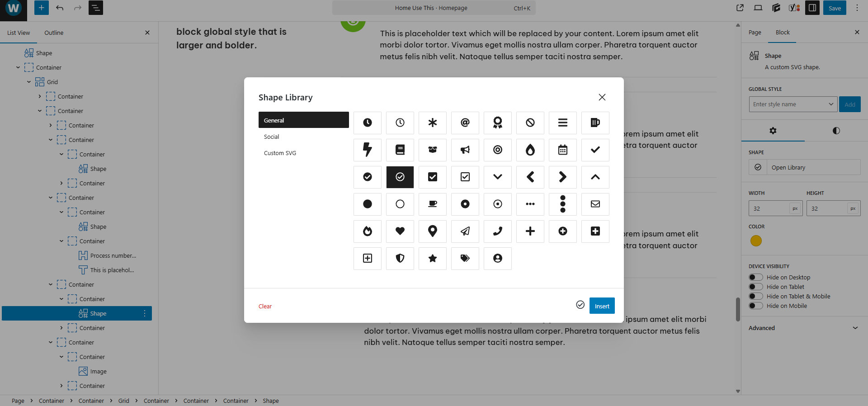Choose the star shape
This screenshot has width=868, height=406.
432,258
